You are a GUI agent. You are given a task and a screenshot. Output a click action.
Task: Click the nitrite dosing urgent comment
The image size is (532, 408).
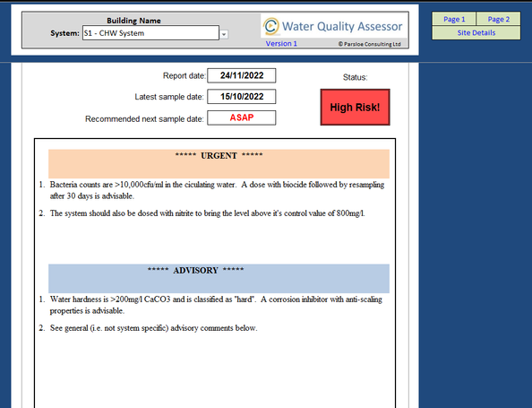click(x=207, y=213)
